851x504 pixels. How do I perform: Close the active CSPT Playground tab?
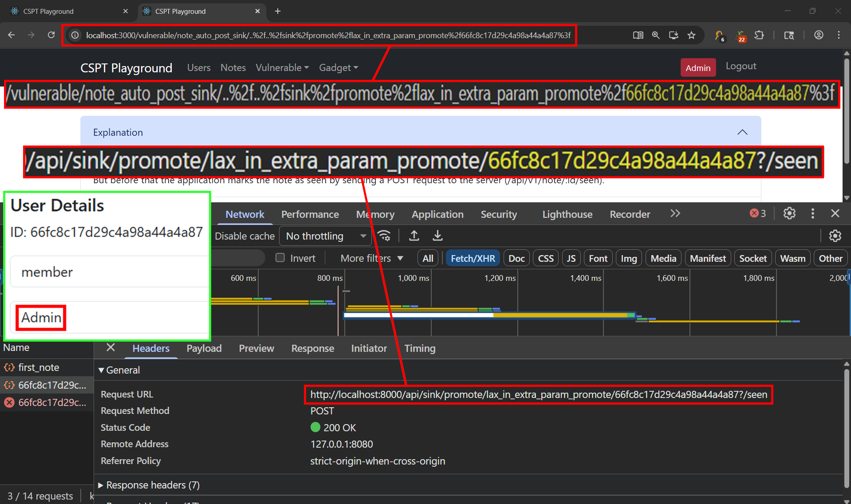257,11
